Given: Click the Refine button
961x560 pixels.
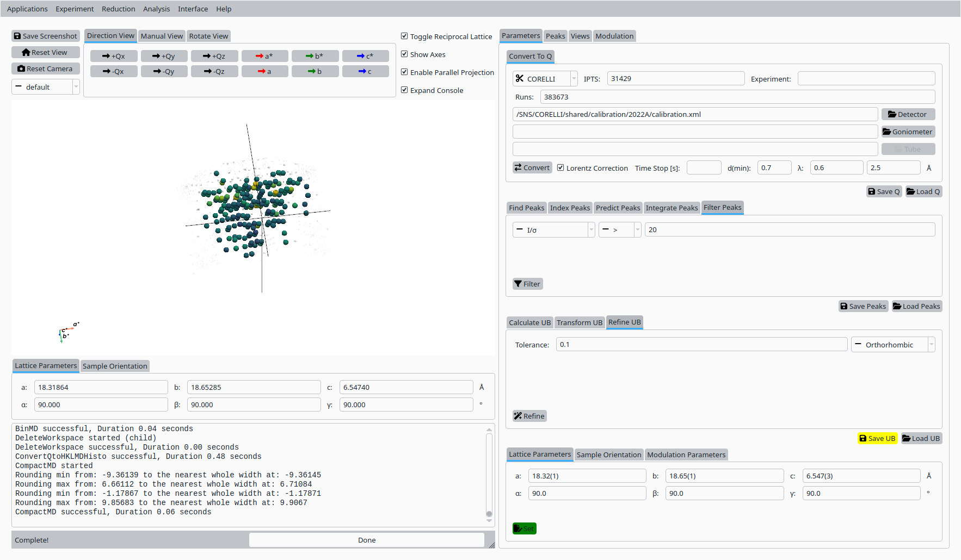Looking at the screenshot, I should click(529, 416).
